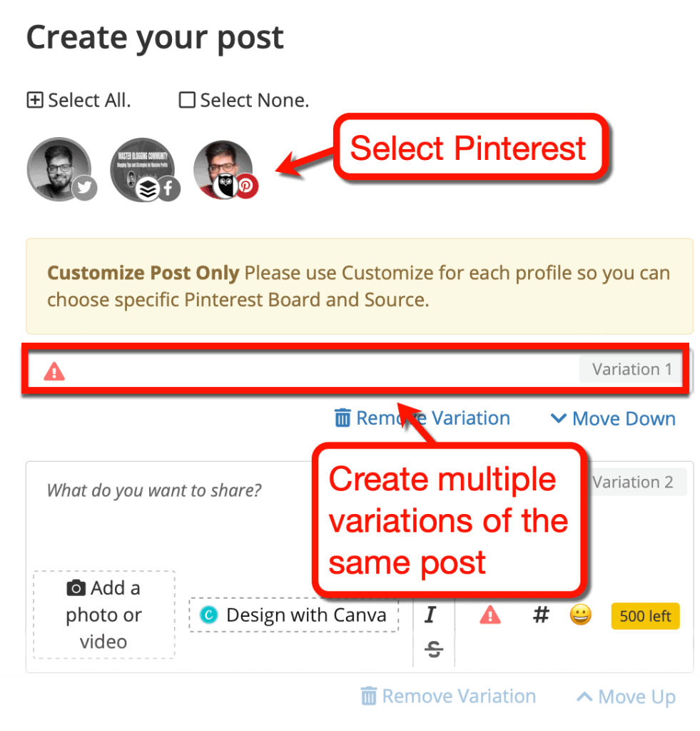This screenshot has width=700, height=731.
Task: Click the hashtag suggestion icon
Action: 541,615
